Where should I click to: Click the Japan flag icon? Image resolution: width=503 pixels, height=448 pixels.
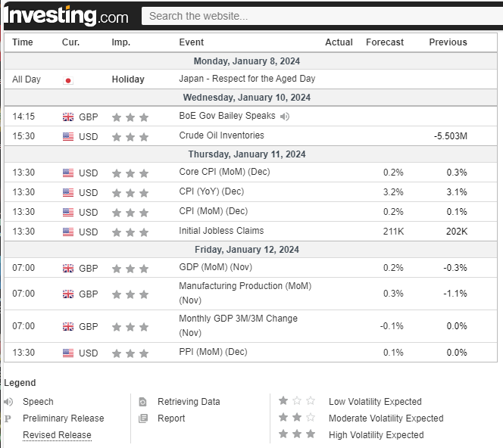click(x=68, y=79)
